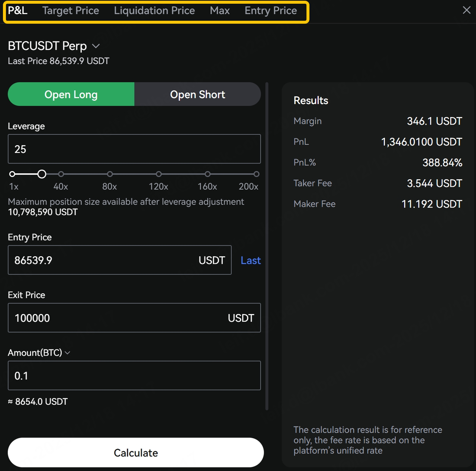Click the Amount input showing 0.1
This screenshot has height=471, width=476.
(134, 376)
